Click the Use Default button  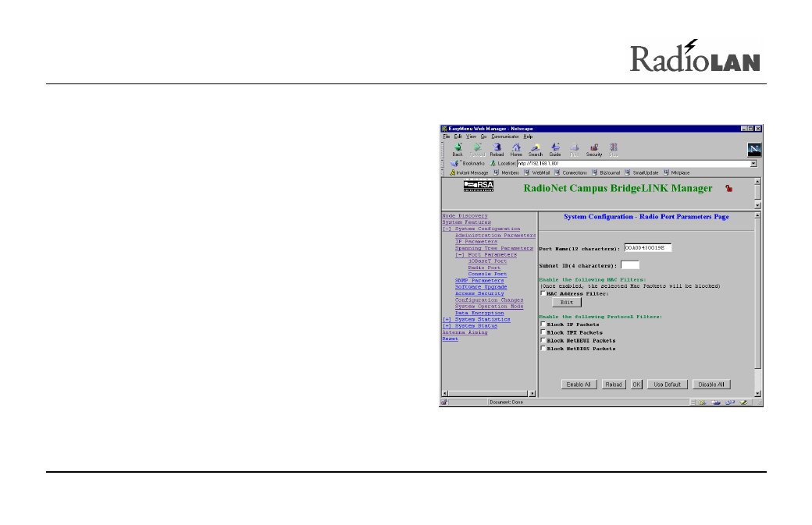coord(667,385)
